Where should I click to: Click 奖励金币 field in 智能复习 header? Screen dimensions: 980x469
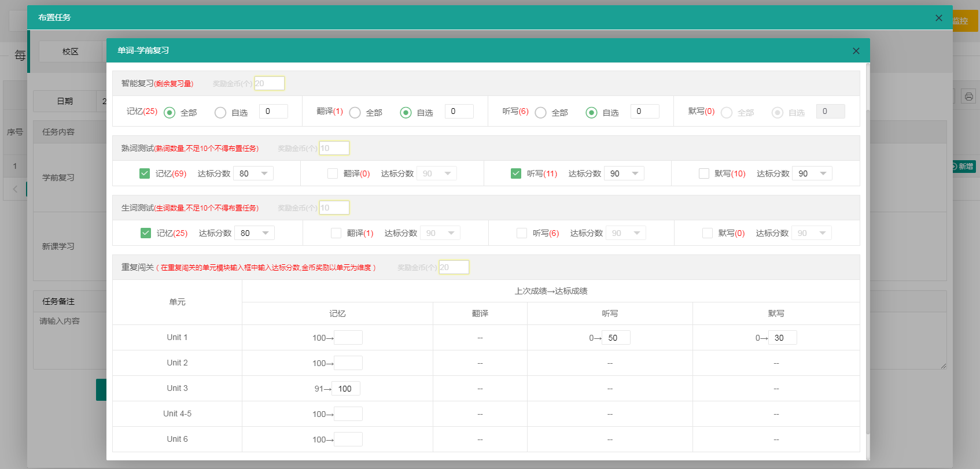[270, 83]
